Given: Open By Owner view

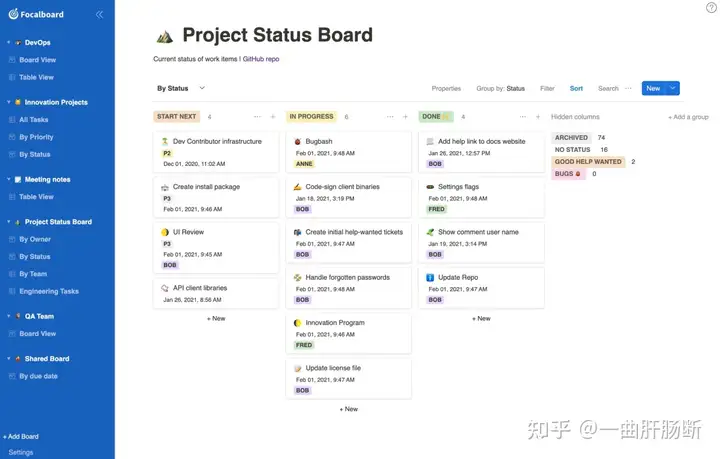Looking at the screenshot, I should click(35, 239).
